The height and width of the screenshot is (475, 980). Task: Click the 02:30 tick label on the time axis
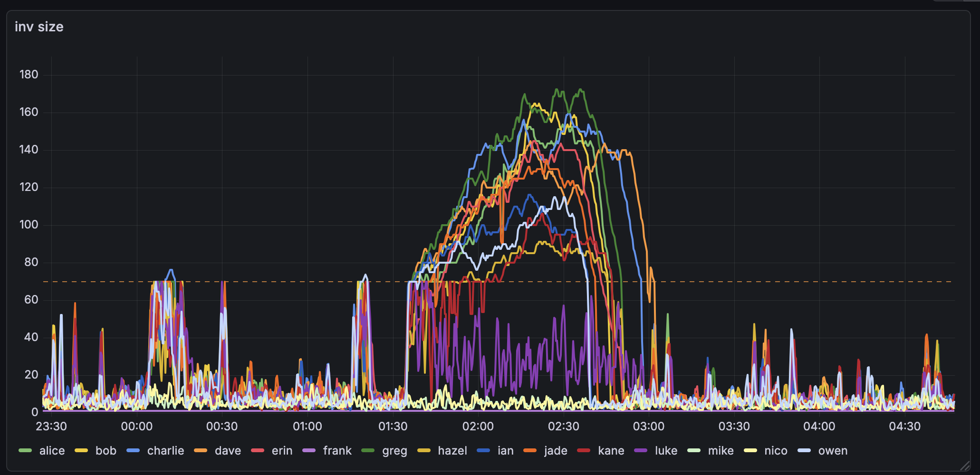[563, 427]
